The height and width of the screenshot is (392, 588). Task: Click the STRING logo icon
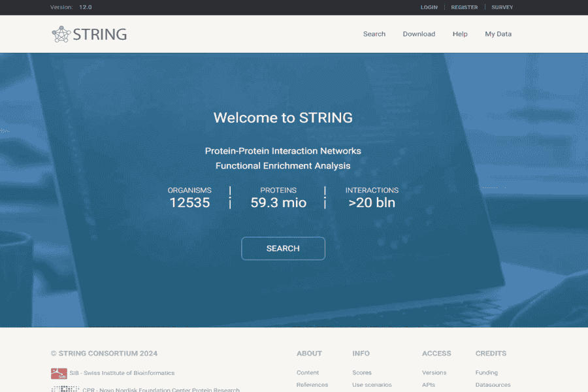tap(61, 34)
